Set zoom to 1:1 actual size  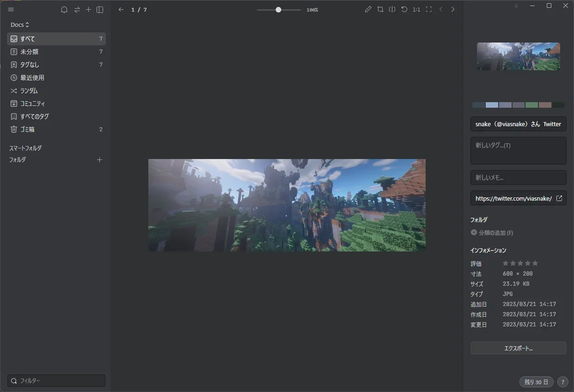click(x=416, y=9)
